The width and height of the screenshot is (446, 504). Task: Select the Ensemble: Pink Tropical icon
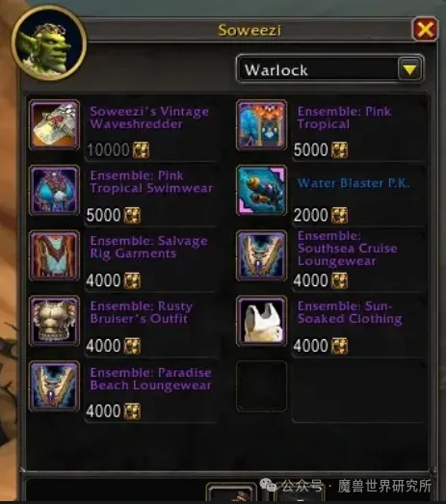pyautogui.click(x=262, y=125)
